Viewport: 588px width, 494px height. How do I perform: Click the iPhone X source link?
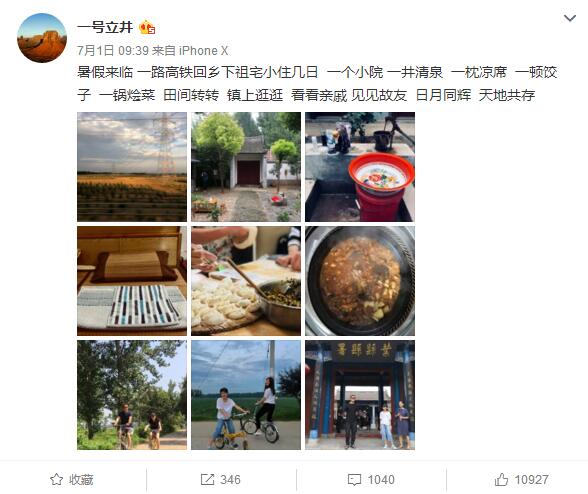tap(203, 50)
